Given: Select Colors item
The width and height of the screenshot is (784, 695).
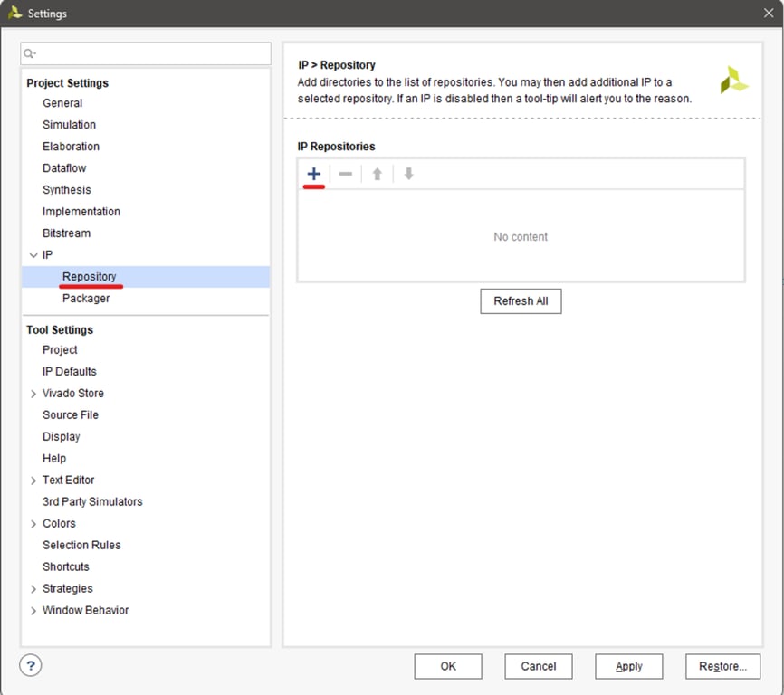Looking at the screenshot, I should pyautogui.click(x=59, y=524).
